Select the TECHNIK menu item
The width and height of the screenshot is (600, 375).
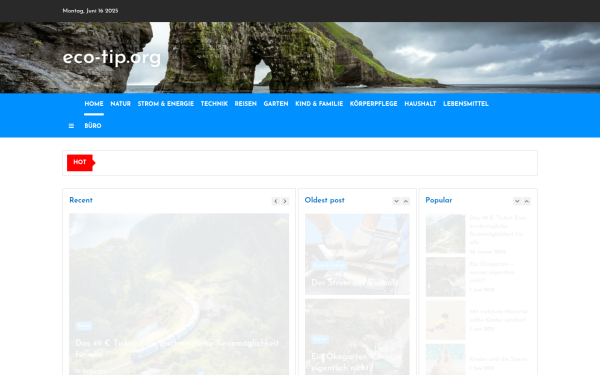[x=214, y=104]
